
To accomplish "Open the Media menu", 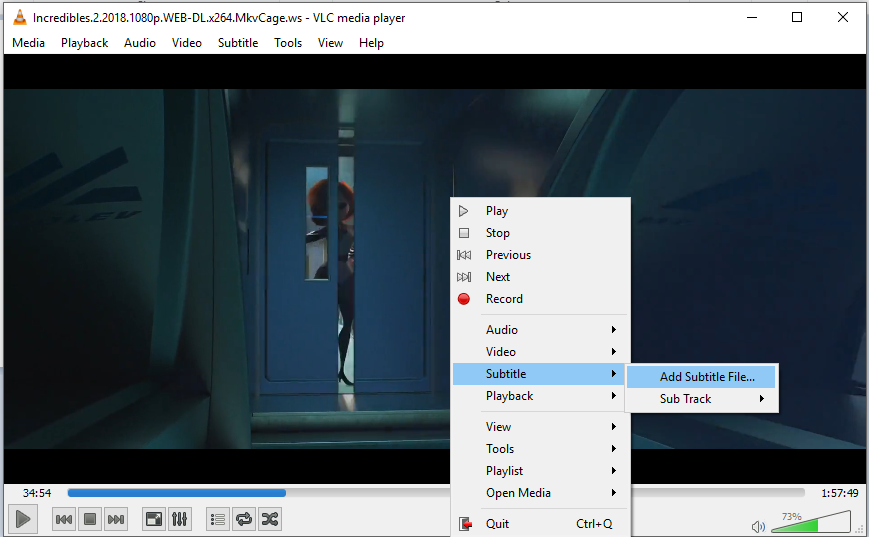I will (28, 43).
